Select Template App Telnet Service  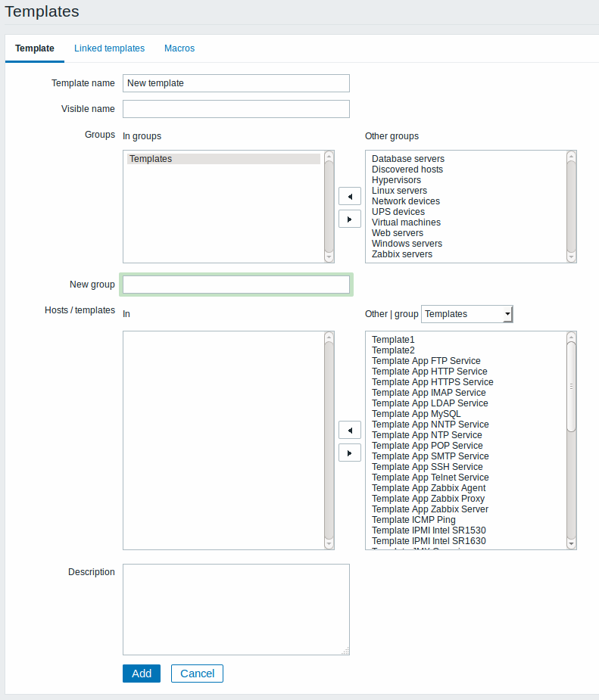point(430,478)
